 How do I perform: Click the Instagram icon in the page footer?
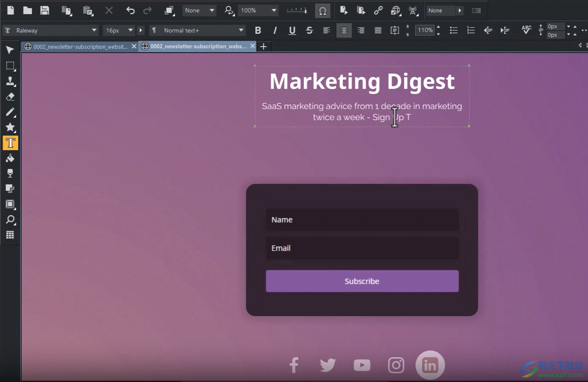(396, 365)
